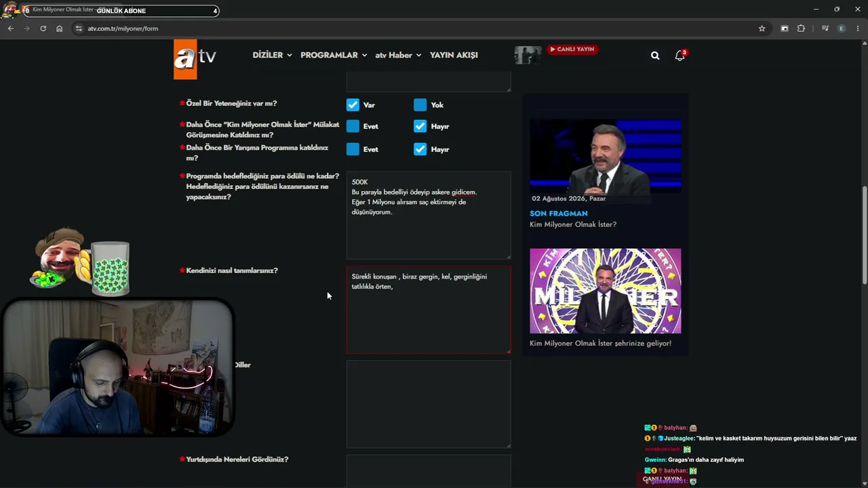Bookmark this page with the star icon
Viewport: 868px width, 488px height.
[762, 28]
